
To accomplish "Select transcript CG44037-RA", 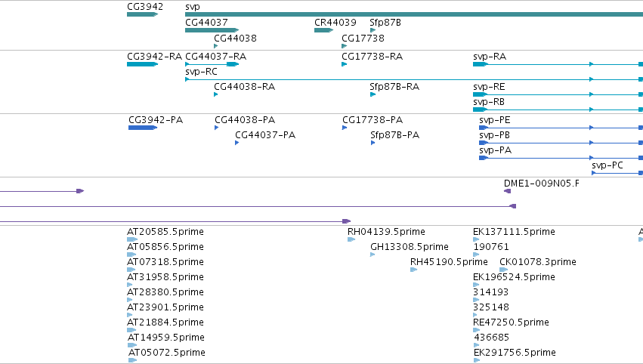I will [212, 64].
